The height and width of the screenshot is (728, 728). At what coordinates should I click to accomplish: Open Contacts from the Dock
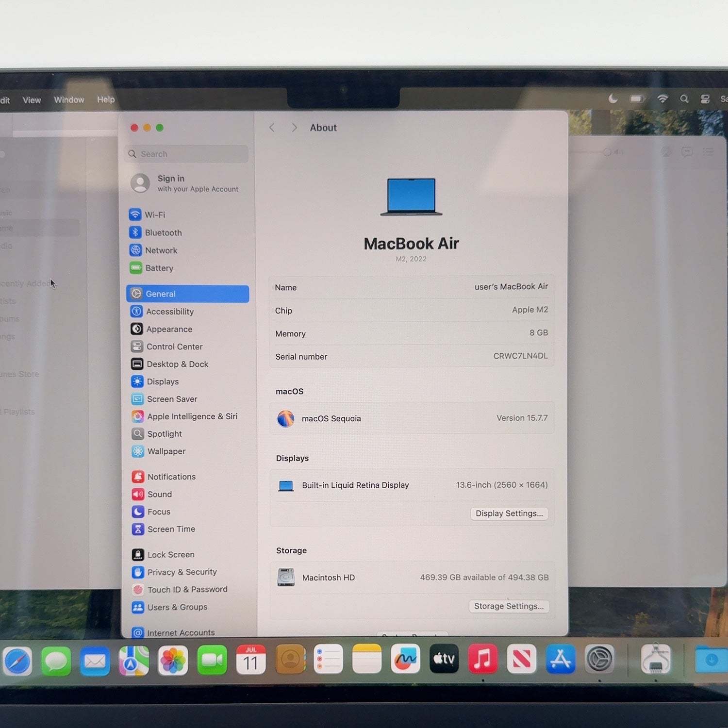(x=290, y=660)
